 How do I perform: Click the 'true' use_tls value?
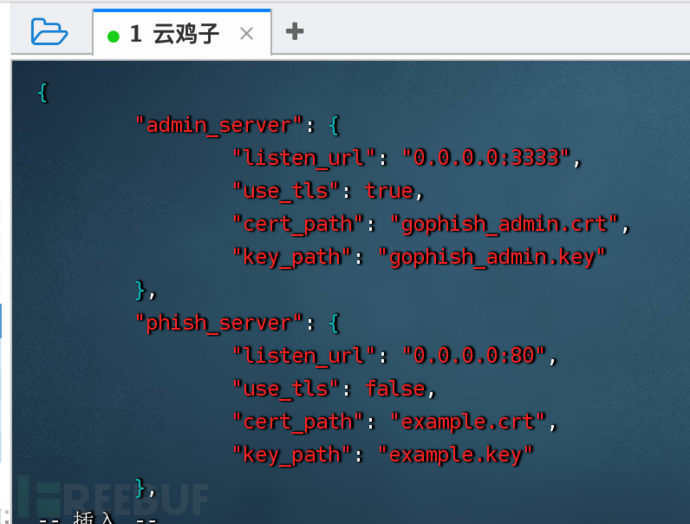tap(389, 191)
